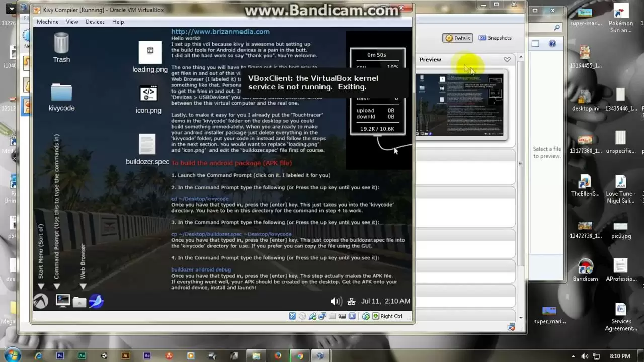Image resolution: width=644 pixels, height=362 pixels.
Task: Click the optical disc status icon
Action: 302,316
